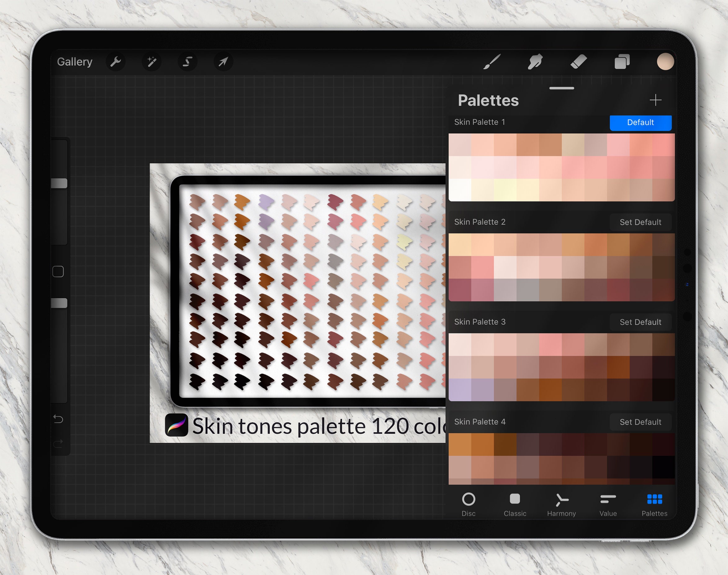Click the brush opacity slider handle
This screenshot has width=728, height=575.
click(59, 303)
